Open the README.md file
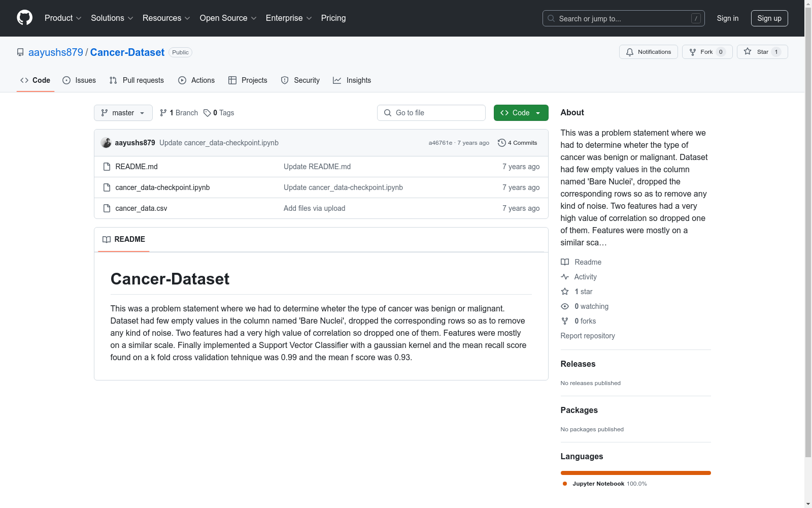Viewport: 812px width, 508px height. (137, 167)
